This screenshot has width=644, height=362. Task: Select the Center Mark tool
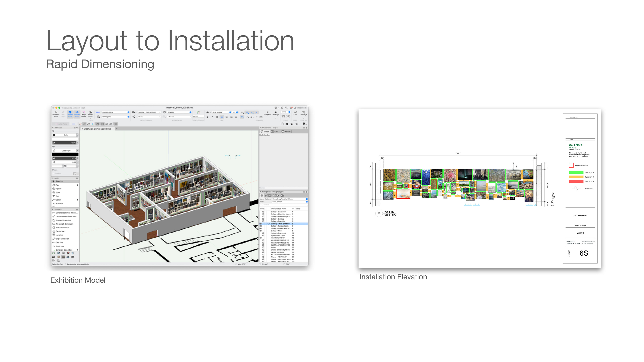[65, 231]
